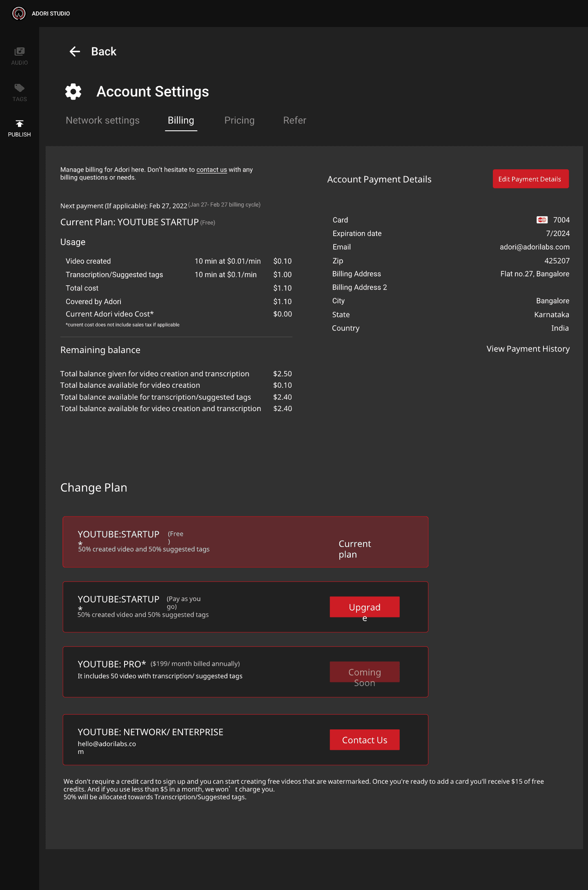Select the YOUTUBE: PRO plan card
The width and height of the screenshot is (588, 890).
[245, 672]
